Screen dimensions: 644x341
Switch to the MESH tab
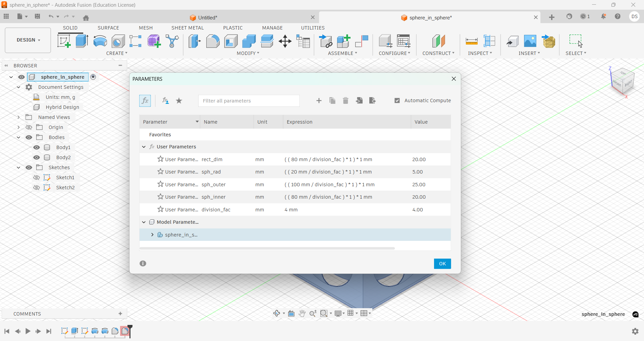coord(146,28)
